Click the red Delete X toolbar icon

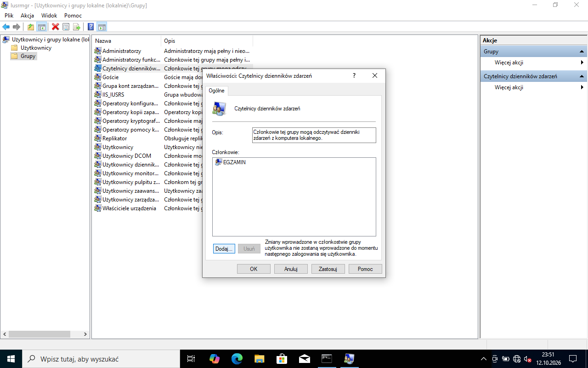56,27
